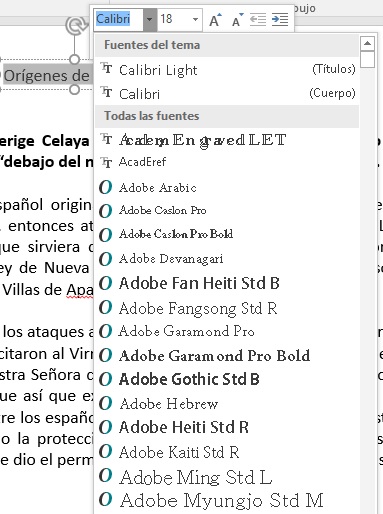Click the Calibri font name field

[x=118, y=19]
